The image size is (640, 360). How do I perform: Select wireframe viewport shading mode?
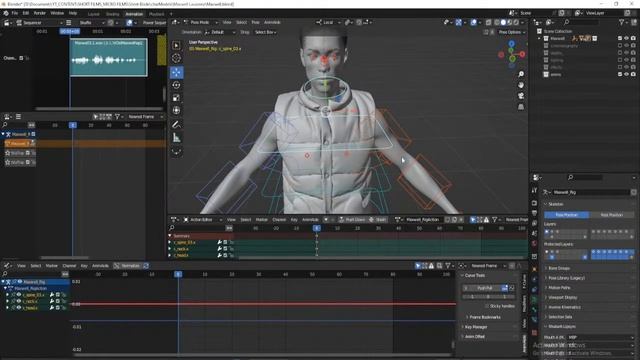(497, 22)
